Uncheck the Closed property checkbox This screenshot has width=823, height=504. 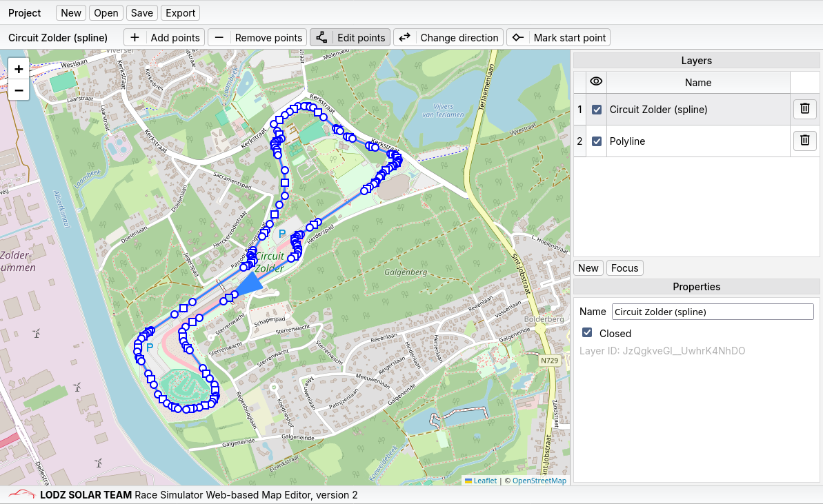coord(587,333)
